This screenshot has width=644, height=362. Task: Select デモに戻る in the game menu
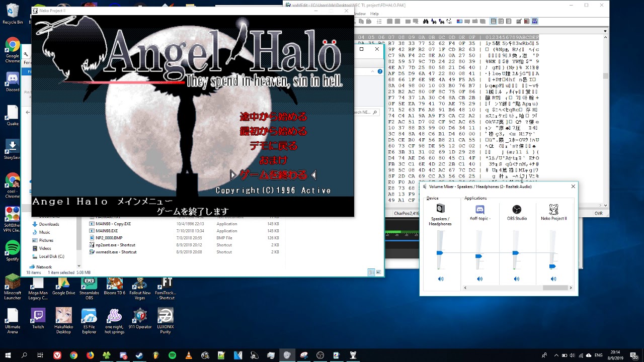coord(273,146)
